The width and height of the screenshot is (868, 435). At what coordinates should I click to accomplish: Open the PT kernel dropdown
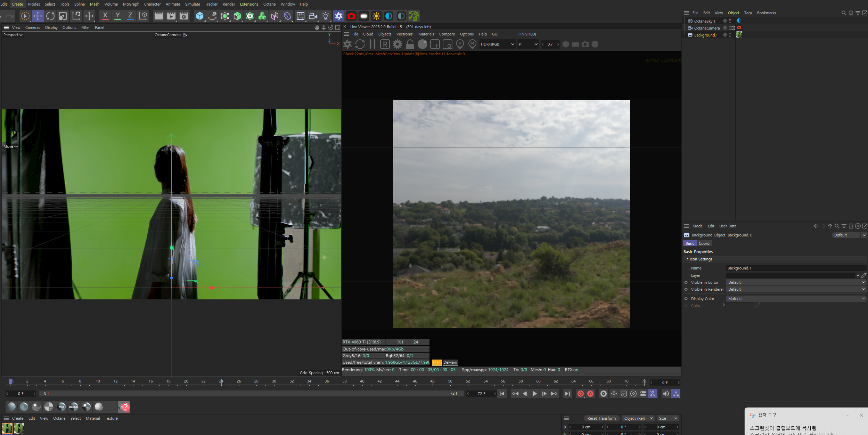pyautogui.click(x=528, y=44)
